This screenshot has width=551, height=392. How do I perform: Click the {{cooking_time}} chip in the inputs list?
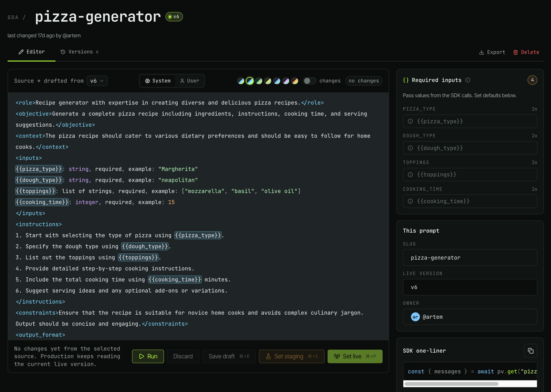pos(42,202)
